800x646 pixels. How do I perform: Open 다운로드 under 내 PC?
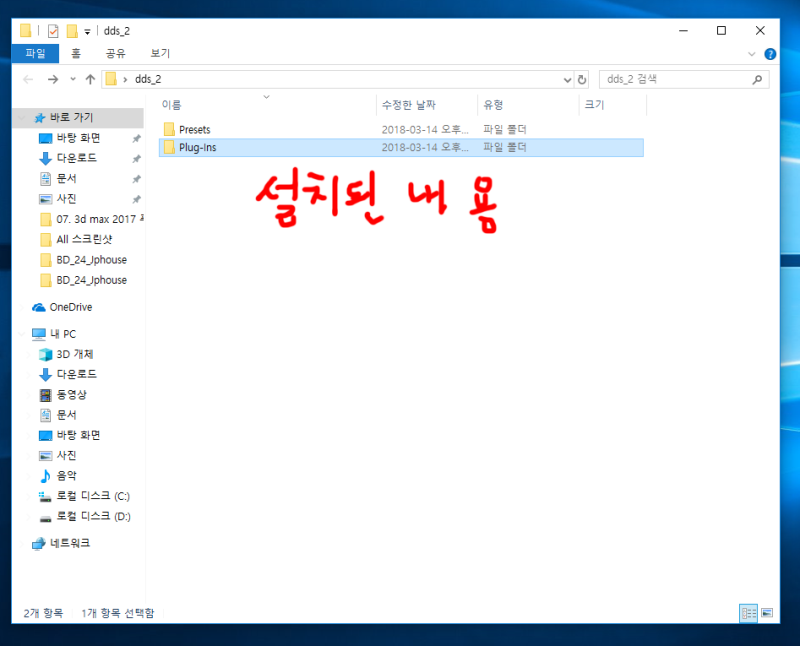pyautogui.click(x=77, y=374)
